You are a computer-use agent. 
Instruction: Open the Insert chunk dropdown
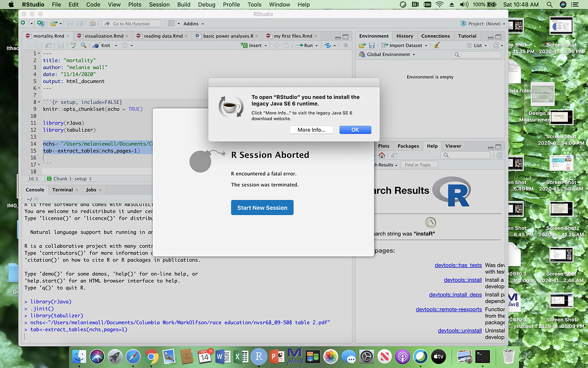click(x=254, y=45)
